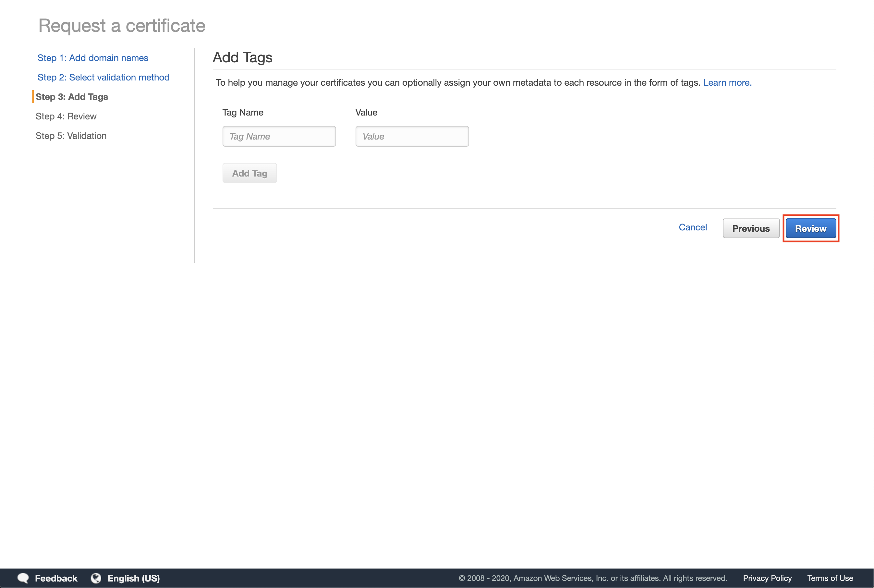Click the globe language icon

(x=96, y=578)
